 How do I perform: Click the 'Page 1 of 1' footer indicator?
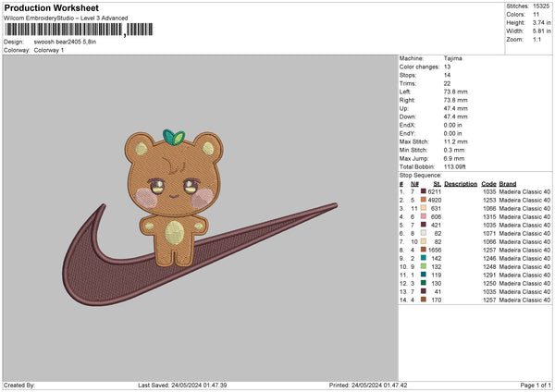(536, 385)
